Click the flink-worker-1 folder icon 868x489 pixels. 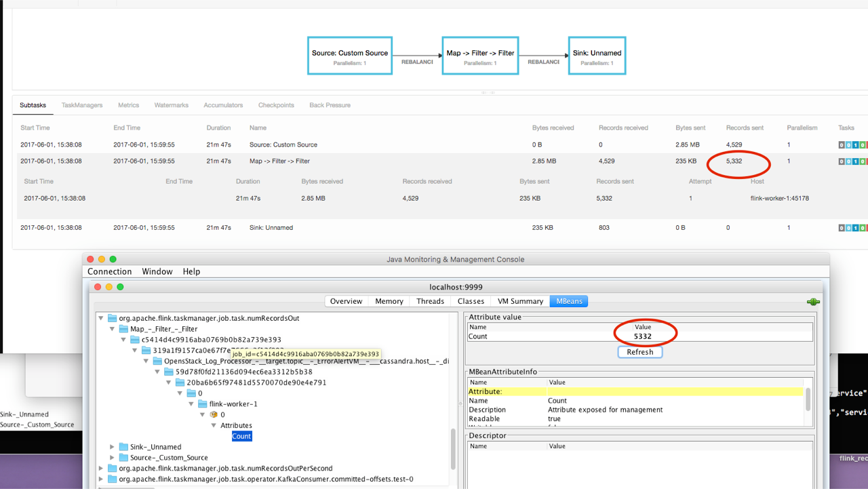click(202, 404)
